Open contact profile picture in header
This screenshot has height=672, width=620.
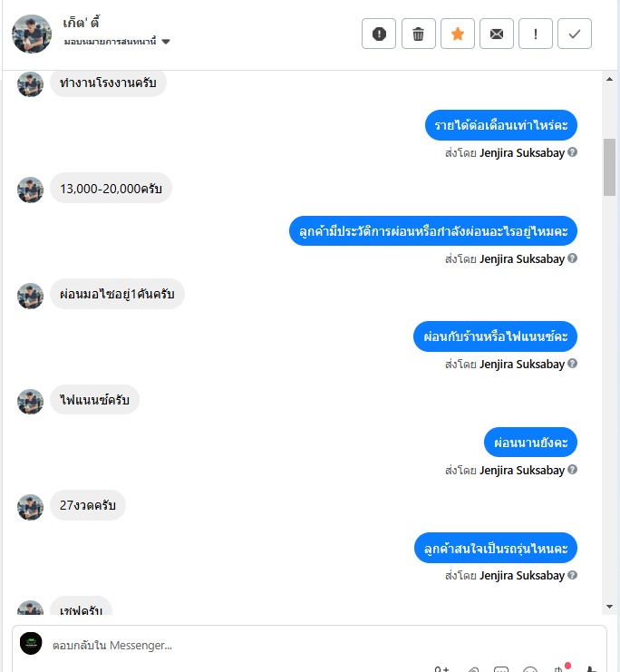coord(32,34)
